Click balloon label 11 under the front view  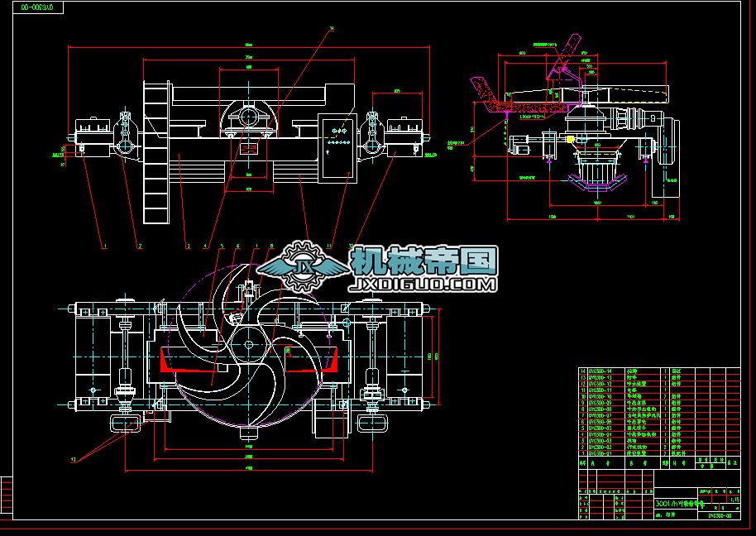point(329,246)
